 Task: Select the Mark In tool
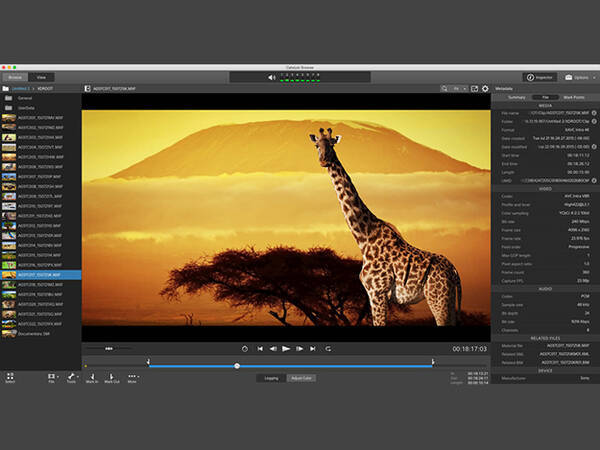pos(92,377)
